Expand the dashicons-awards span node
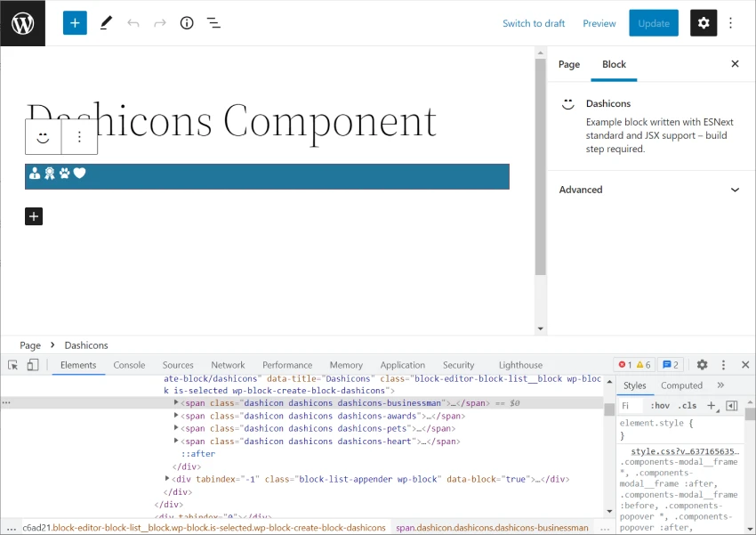The image size is (756, 535). 176,416
